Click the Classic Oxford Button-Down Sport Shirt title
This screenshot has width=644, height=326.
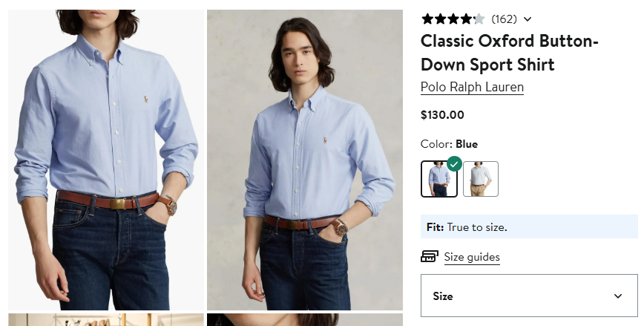[509, 52]
